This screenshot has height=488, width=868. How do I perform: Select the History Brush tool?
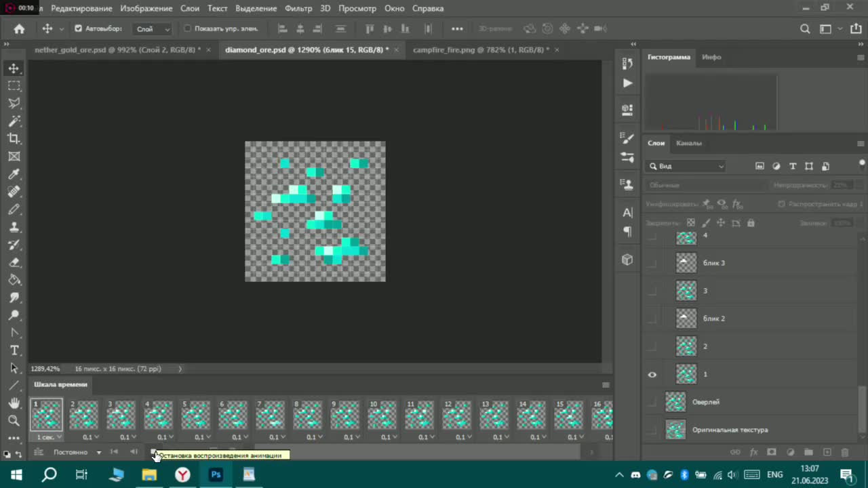14,245
